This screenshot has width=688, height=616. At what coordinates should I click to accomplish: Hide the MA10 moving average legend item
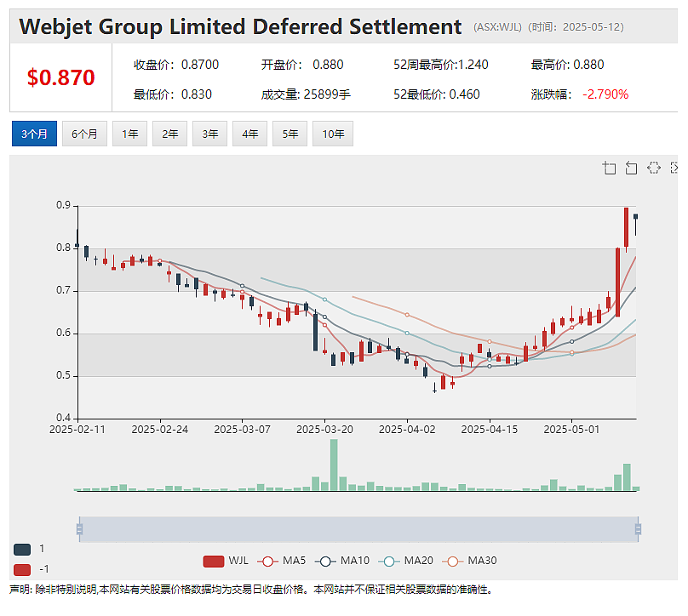[342, 561]
